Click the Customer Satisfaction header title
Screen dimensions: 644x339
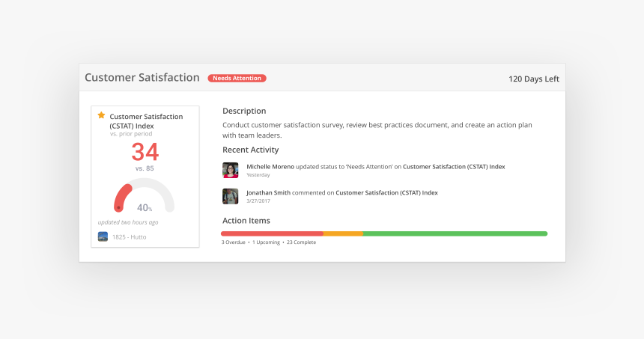[142, 78]
